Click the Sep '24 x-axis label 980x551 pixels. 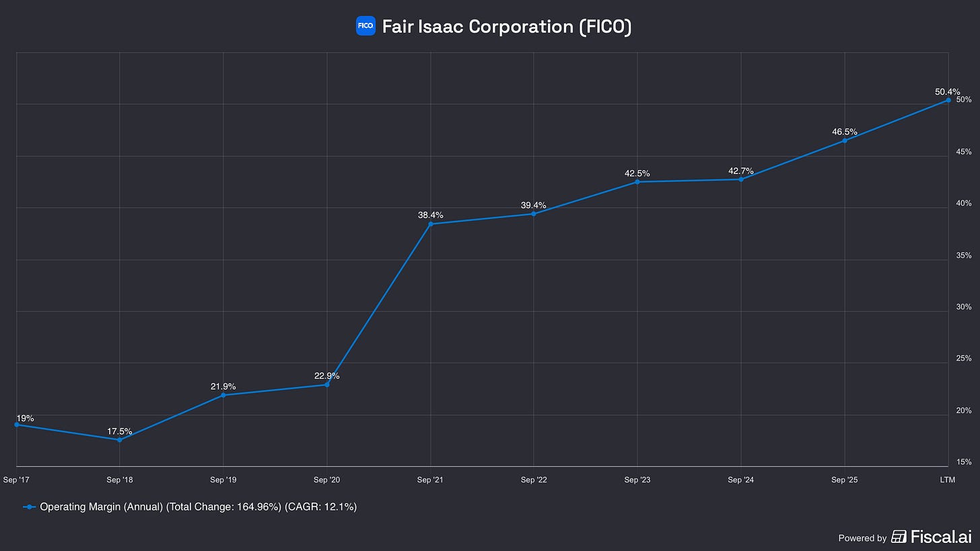741,480
